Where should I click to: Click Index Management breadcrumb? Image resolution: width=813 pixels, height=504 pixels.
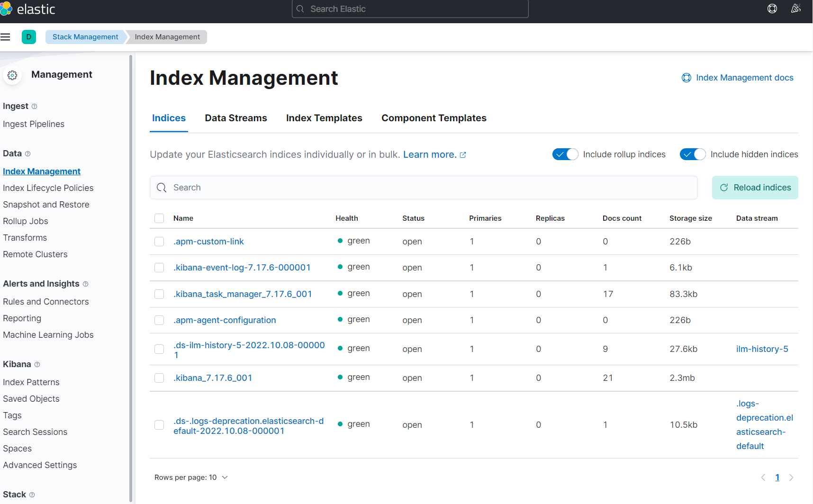click(x=167, y=37)
